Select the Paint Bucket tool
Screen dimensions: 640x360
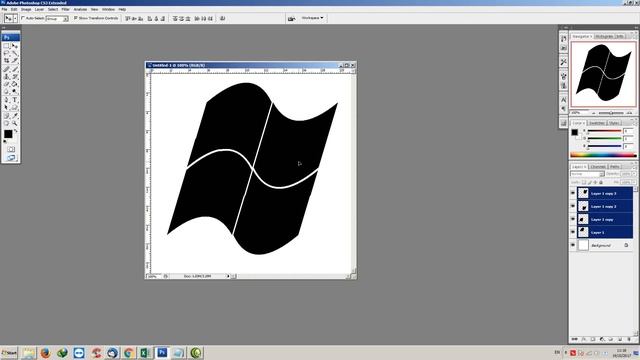point(15,84)
